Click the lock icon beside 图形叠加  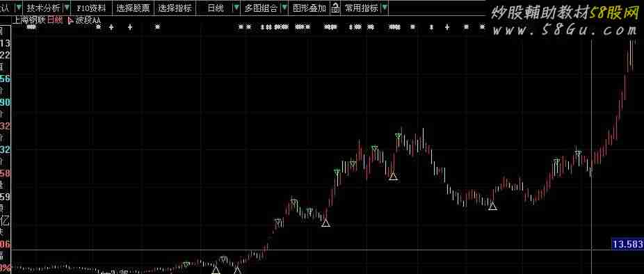pos(335,8)
